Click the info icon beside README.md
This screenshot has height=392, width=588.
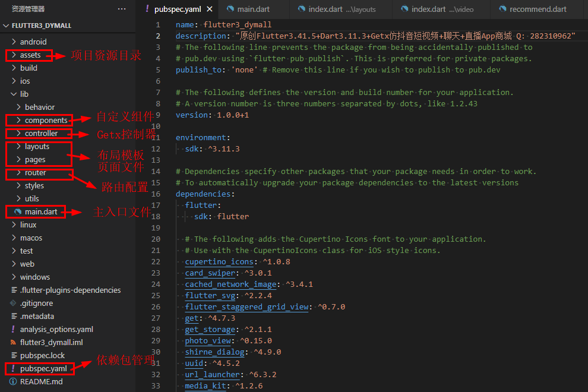[13, 381]
